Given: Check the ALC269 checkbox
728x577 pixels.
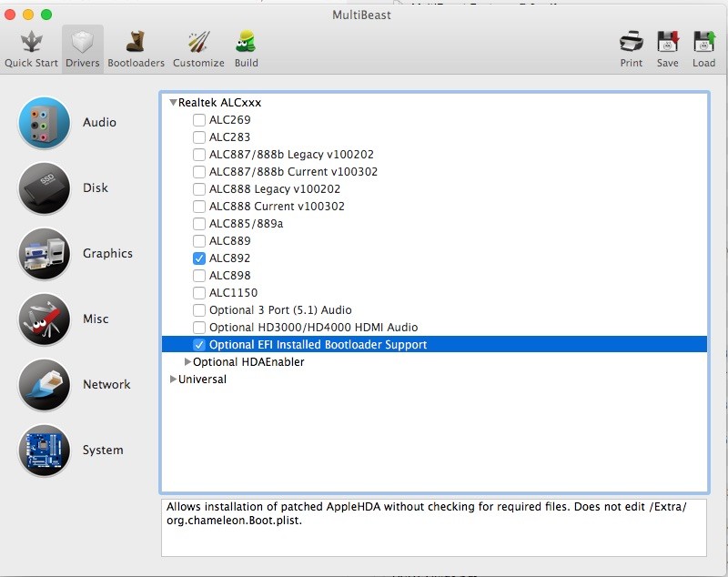Looking at the screenshot, I should [x=199, y=120].
